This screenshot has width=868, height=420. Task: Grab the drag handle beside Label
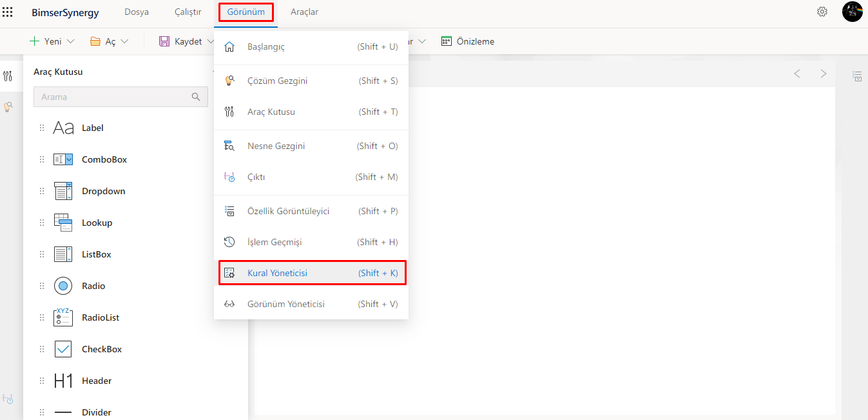[x=42, y=128]
